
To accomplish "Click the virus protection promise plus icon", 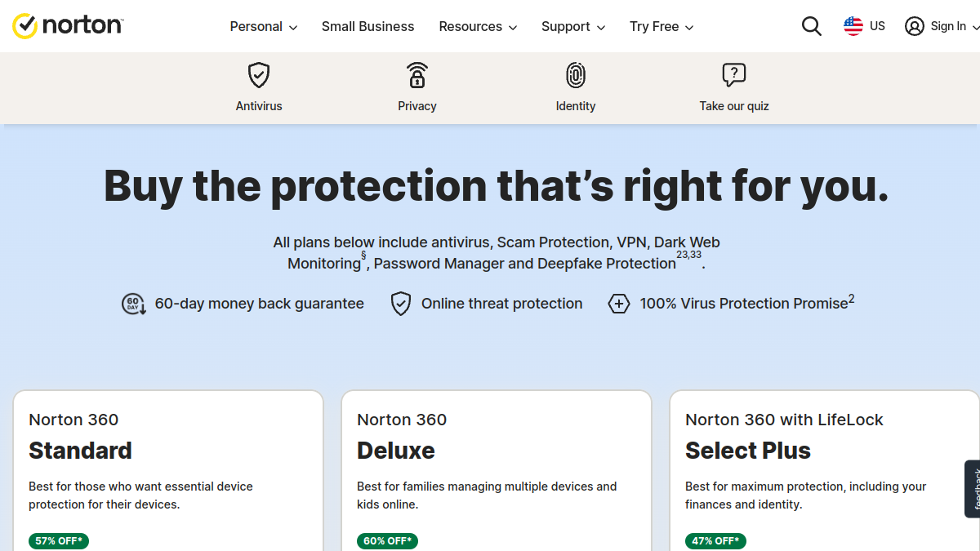I will pyautogui.click(x=619, y=304).
